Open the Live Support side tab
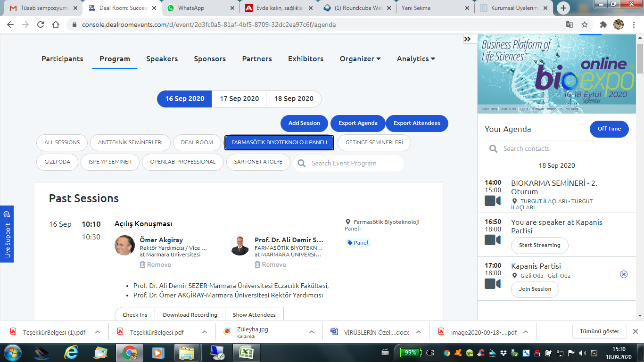 pyautogui.click(x=7, y=234)
